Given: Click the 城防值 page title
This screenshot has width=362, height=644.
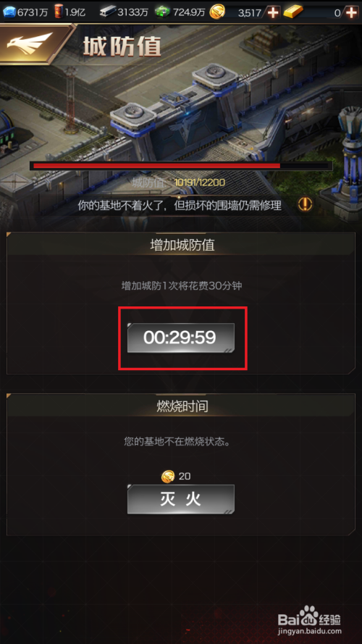Looking at the screenshot, I should coord(122,46).
